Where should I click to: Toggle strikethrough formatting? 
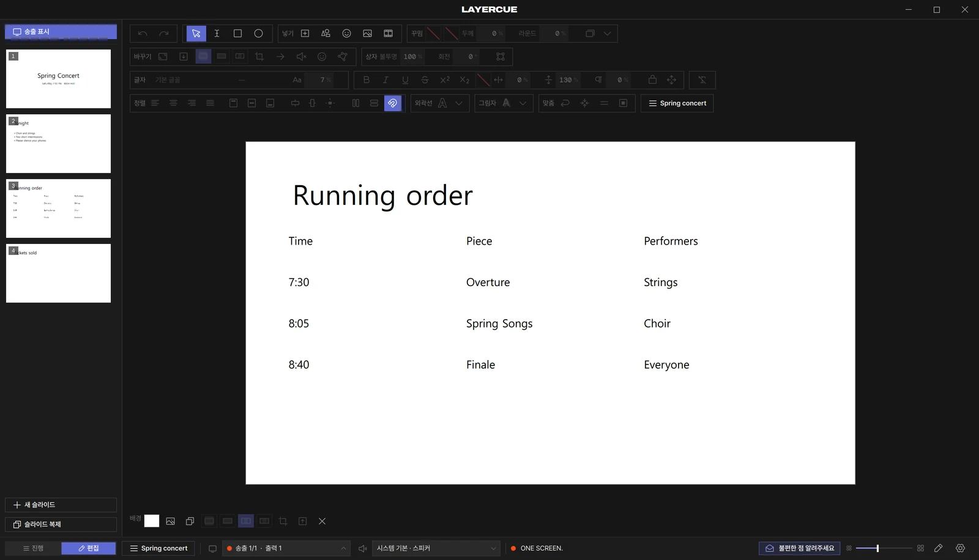tap(425, 80)
